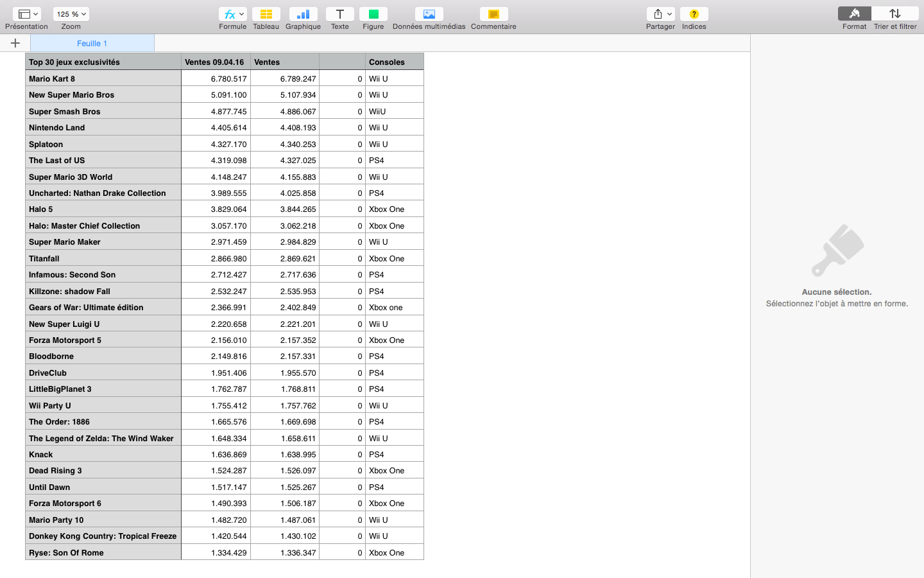Screen dimensions: 924x578
Task: Select Infamous: Second Son cell
Action: [x=103, y=274]
